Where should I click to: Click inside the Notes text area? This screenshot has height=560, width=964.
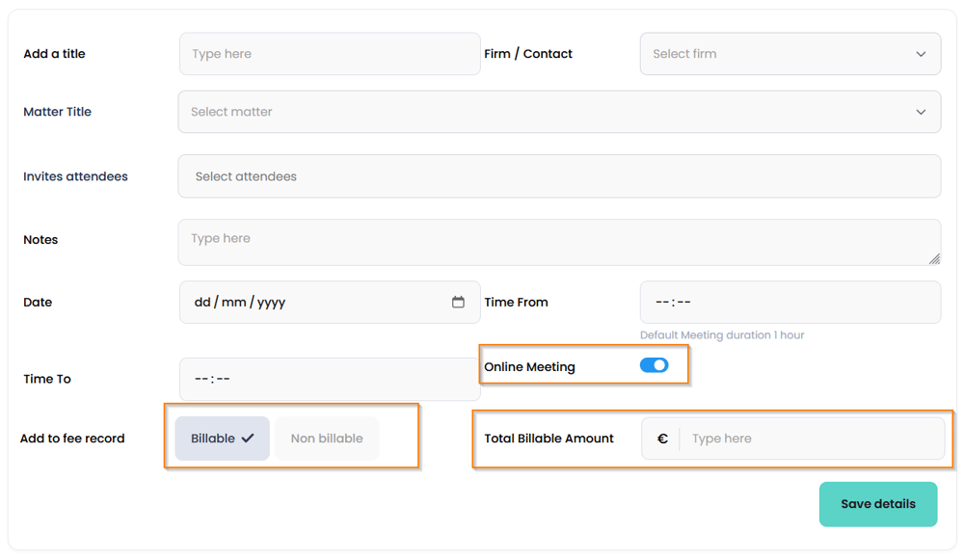click(559, 242)
